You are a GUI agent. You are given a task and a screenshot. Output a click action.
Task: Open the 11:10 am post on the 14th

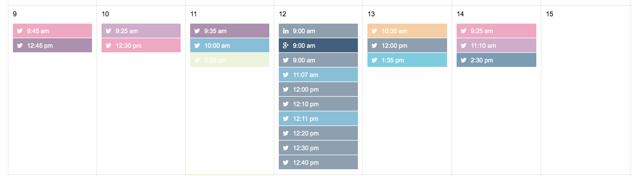pyautogui.click(x=496, y=46)
